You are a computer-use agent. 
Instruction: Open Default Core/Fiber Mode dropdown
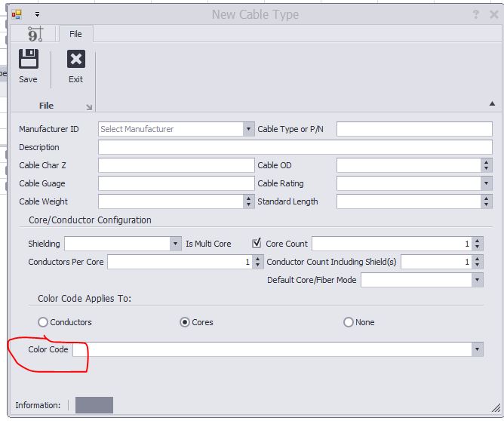(478, 280)
